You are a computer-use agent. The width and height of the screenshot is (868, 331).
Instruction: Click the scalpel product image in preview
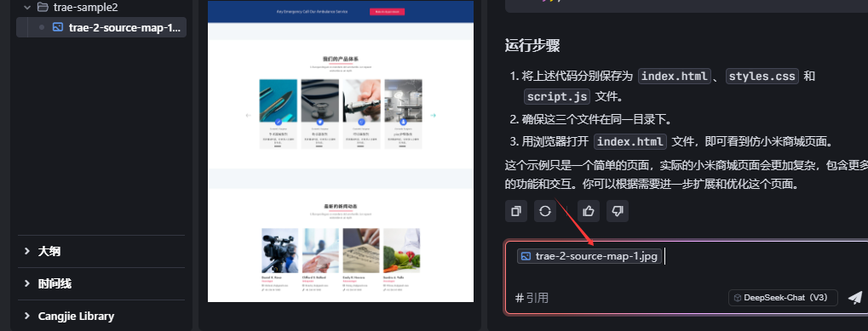pyautogui.click(x=279, y=100)
